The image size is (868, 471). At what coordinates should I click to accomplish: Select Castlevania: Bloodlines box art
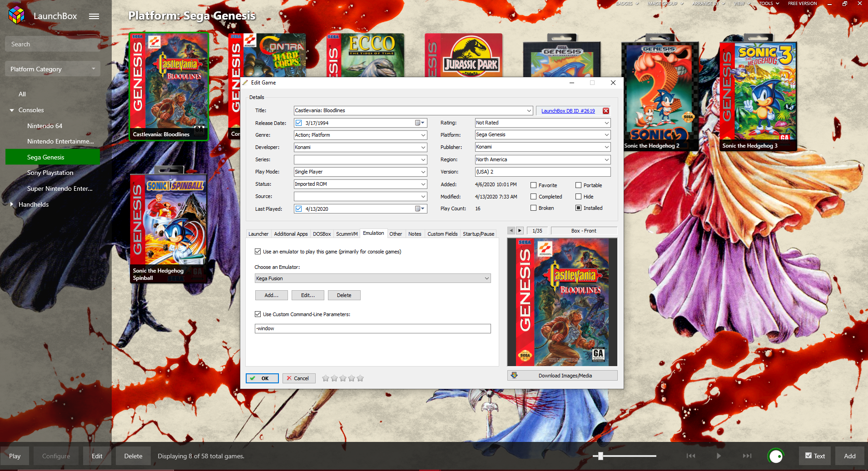click(x=169, y=86)
